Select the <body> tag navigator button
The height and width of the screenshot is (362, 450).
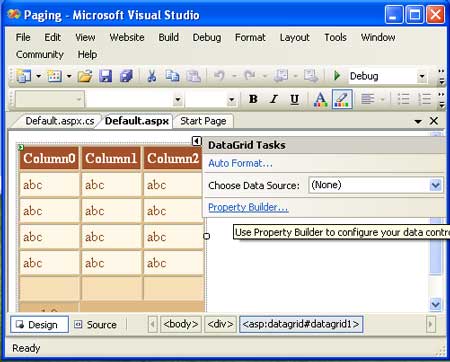(x=181, y=324)
